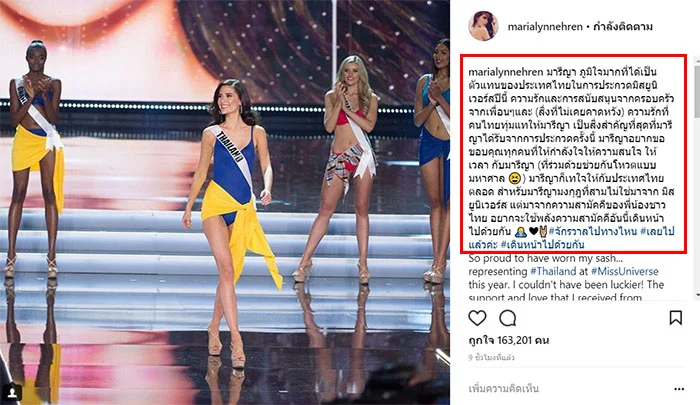Open comments via speech bubble icon
The image size is (700, 405).
point(508,318)
